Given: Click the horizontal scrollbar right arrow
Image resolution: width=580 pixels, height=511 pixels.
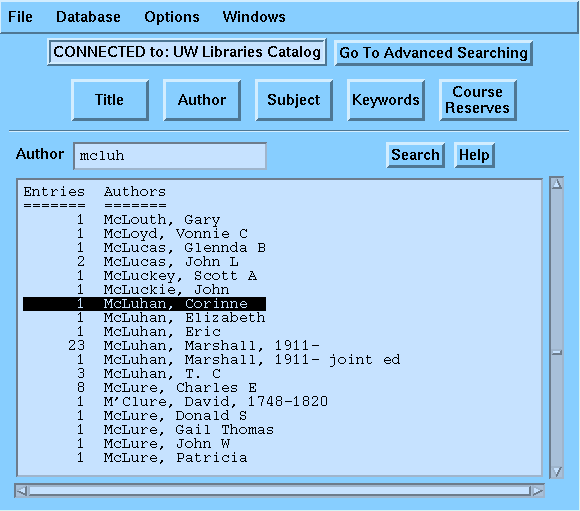Looking at the screenshot, I should click(x=537, y=491).
